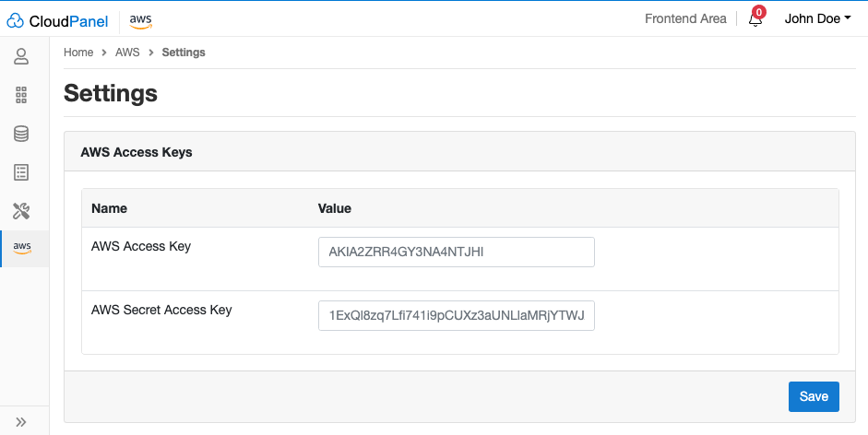Open the Frontend Area link
This screenshot has height=435, width=868.
[x=685, y=18]
